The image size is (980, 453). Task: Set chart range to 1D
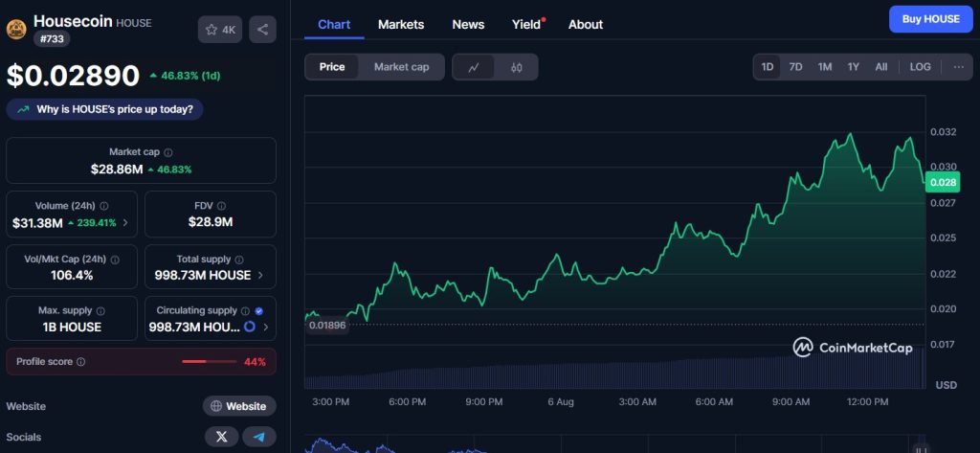coord(767,67)
